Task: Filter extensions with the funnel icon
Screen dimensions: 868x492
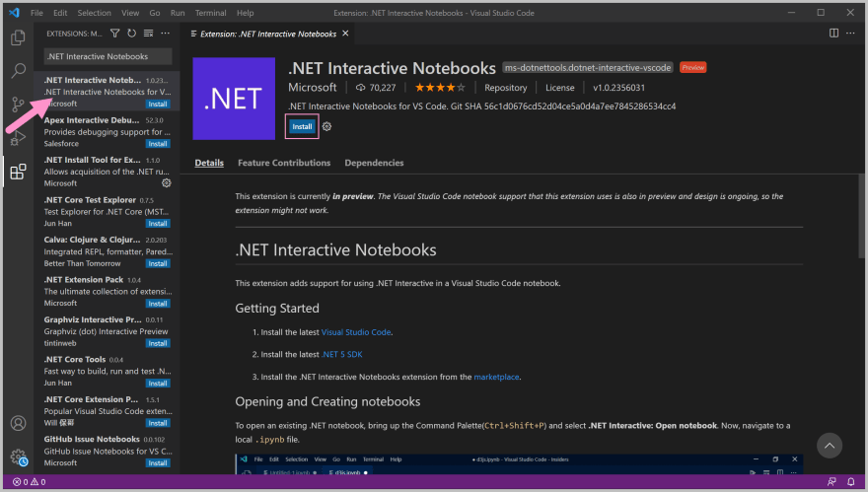Action: pyautogui.click(x=114, y=34)
